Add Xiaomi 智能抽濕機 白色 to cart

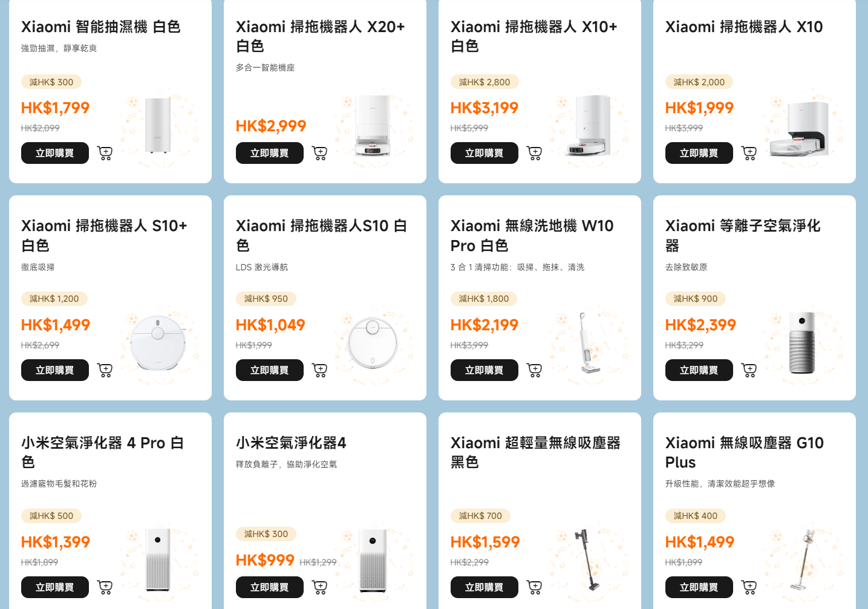point(105,152)
